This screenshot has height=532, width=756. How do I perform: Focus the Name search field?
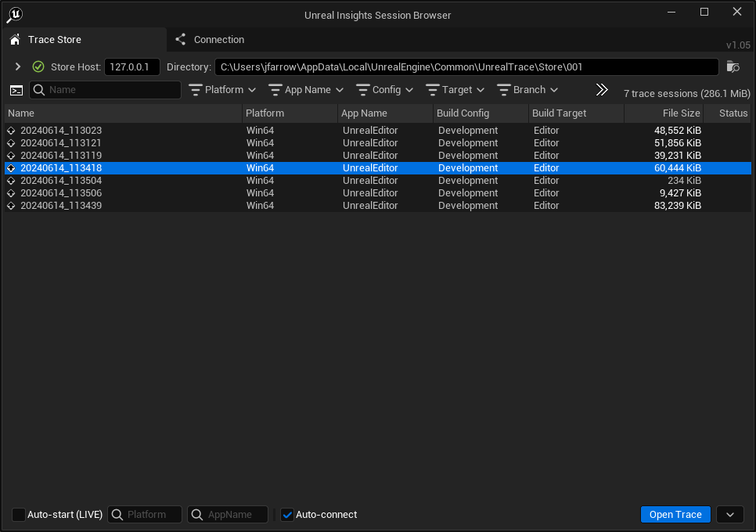point(105,90)
